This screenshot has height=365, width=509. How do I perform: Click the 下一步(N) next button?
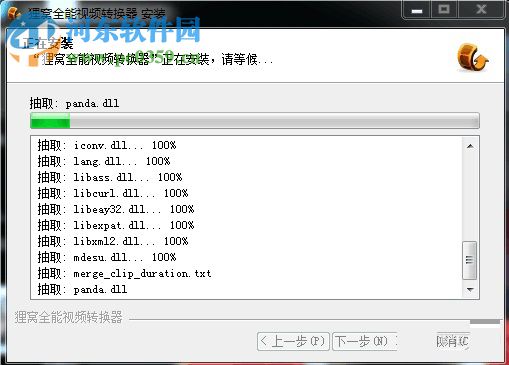[365, 341]
